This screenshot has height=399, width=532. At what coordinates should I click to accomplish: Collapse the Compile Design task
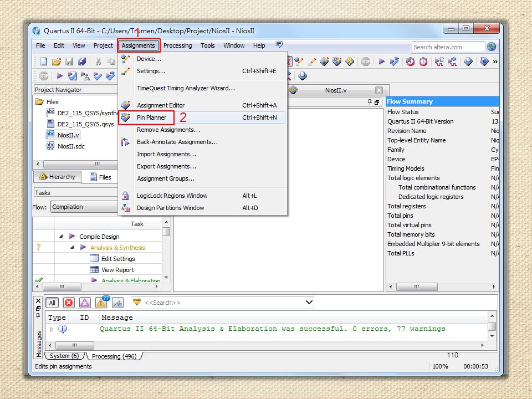(x=61, y=236)
